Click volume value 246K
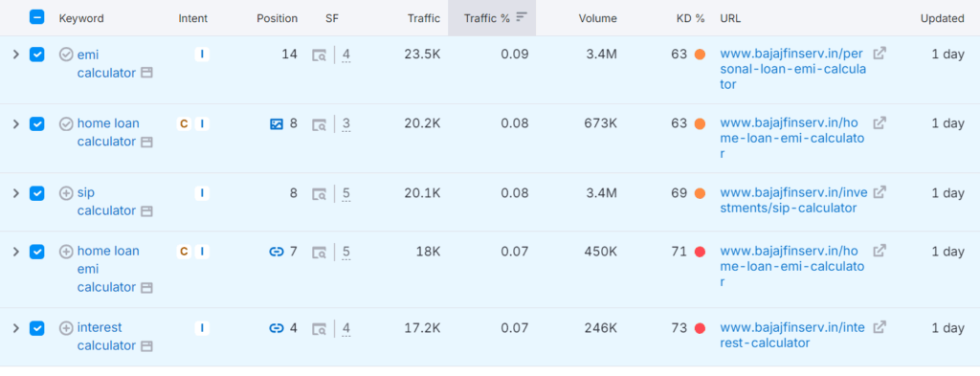 pyautogui.click(x=601, y=328)
